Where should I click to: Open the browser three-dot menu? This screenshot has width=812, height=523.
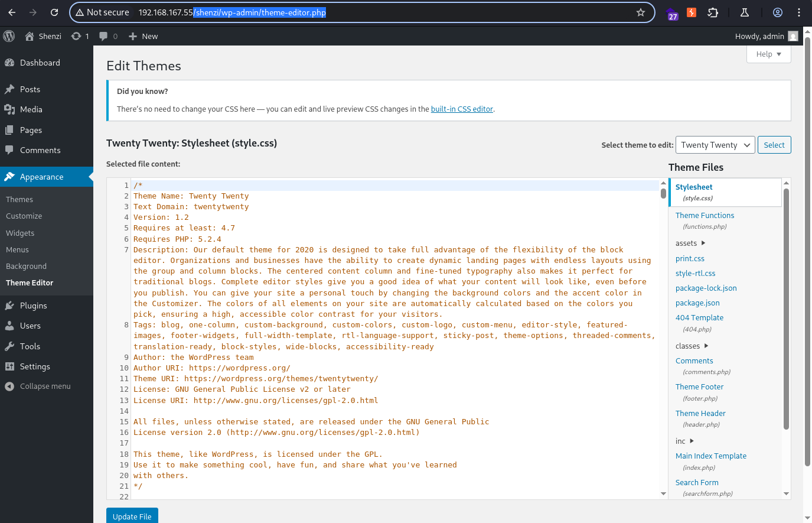[799, 12]
